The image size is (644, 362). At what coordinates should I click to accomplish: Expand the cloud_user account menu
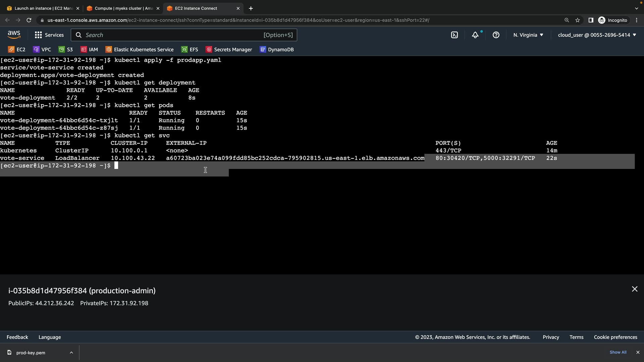597,35
